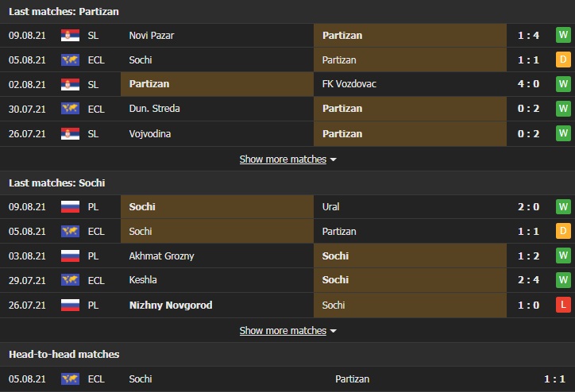Image resolution: width=575 pixels, height=392 pixels.
Task: Click Serbian flag on Vojvodina row
Action: (70, 134)
